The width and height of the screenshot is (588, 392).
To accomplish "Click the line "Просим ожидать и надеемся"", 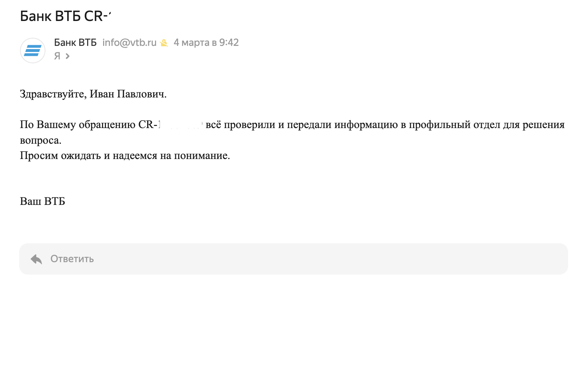I will pos(89,156).
